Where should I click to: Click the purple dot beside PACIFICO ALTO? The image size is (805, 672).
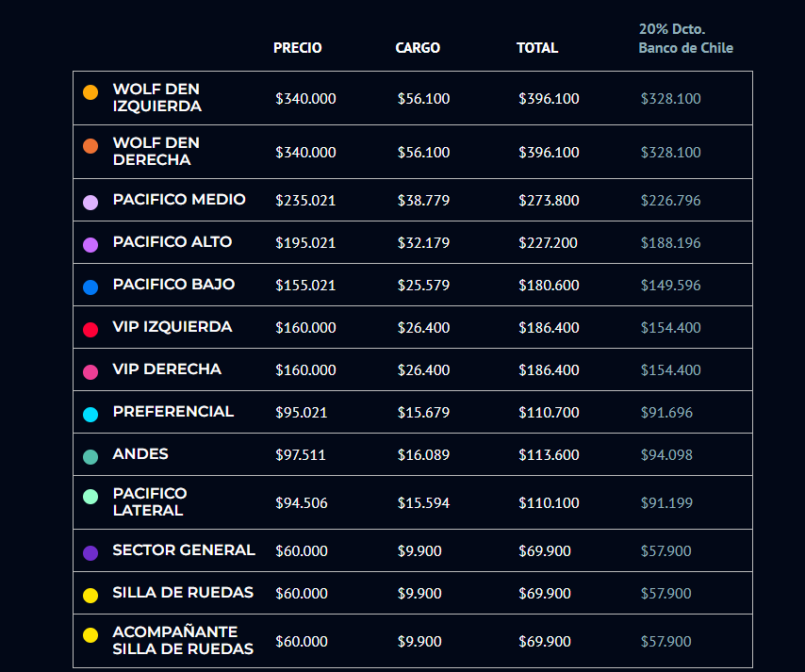(90, 245)
